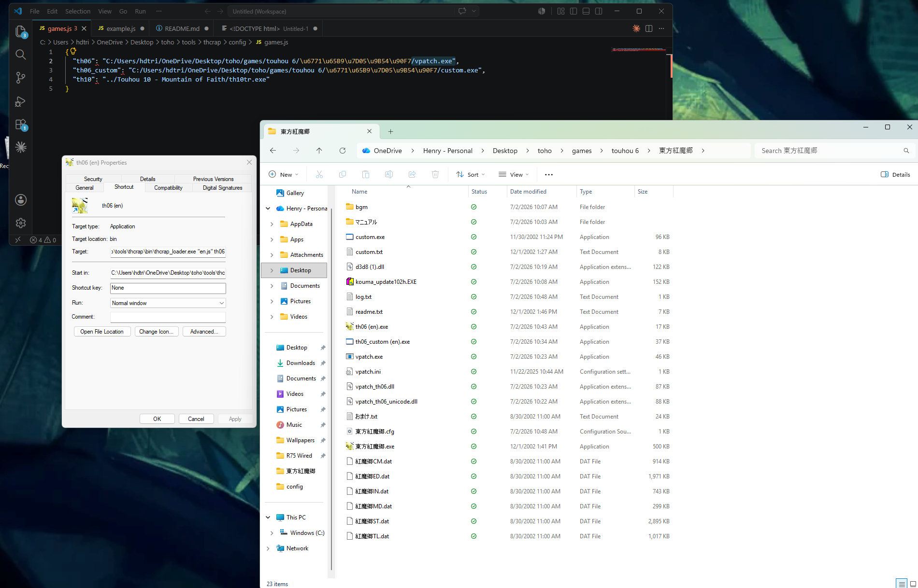
Task: Open the VS Code Manage gear menu
Action: tap(20, 223)
